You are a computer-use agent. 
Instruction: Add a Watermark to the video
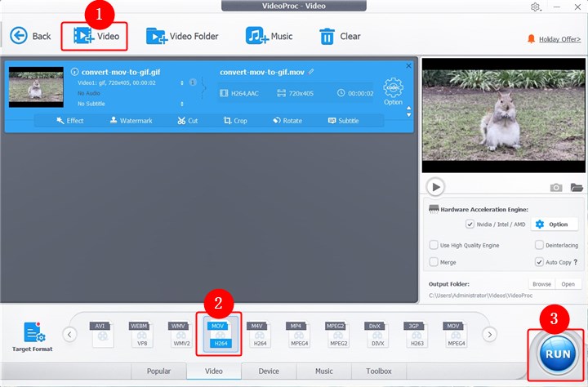point(131,120)
